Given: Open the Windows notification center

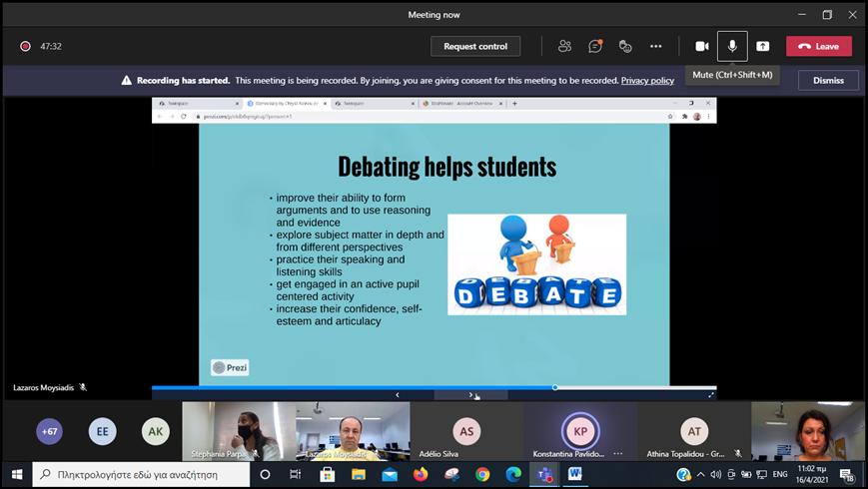Looking at the screenshot, I should [847, 475].
